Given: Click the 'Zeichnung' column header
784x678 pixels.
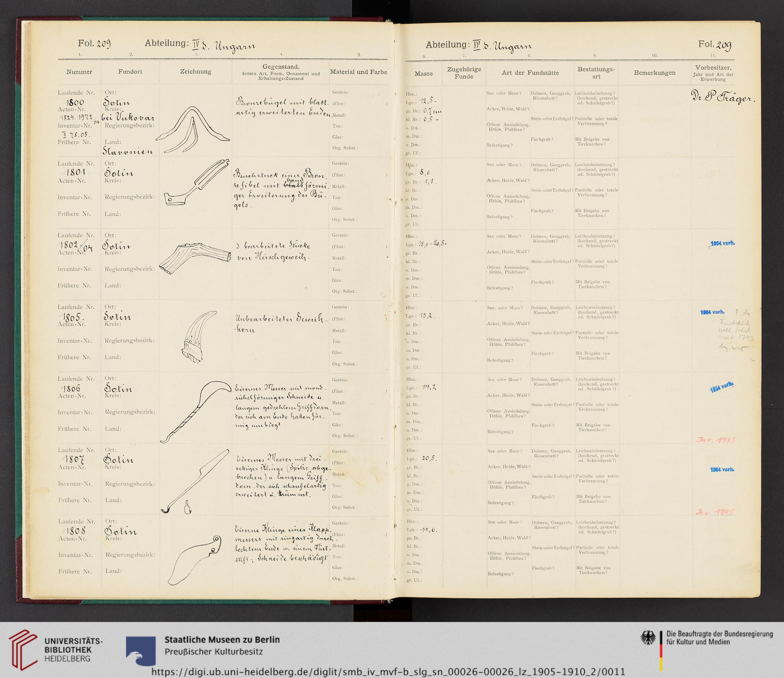Looking at the screenshot, I should click(x=196, y=71).
